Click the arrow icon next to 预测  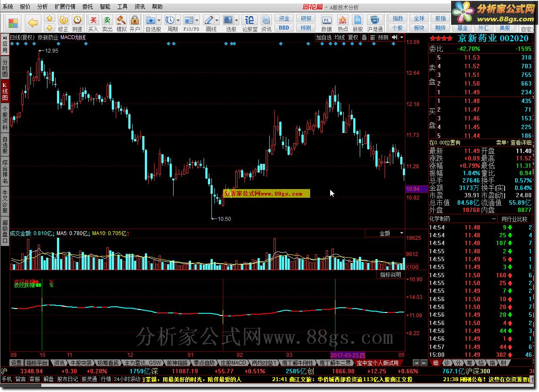[x=394, y=37]
